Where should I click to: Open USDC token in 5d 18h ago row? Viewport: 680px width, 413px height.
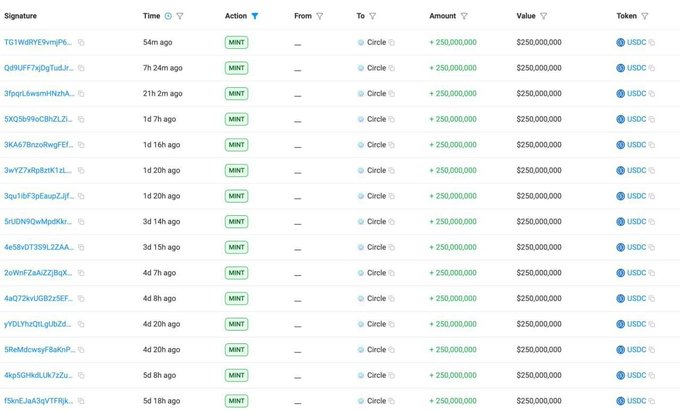[x=637, y=400]
